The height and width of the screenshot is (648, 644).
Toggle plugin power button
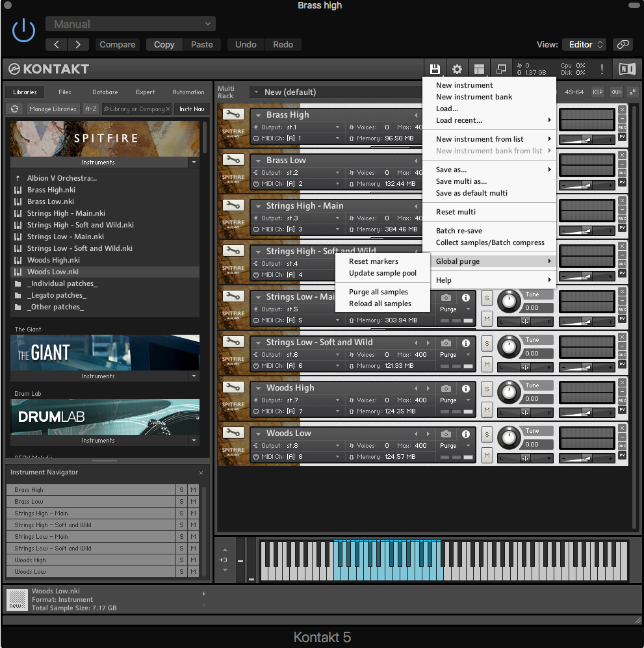pyautogui.click(x=23, y=30)
